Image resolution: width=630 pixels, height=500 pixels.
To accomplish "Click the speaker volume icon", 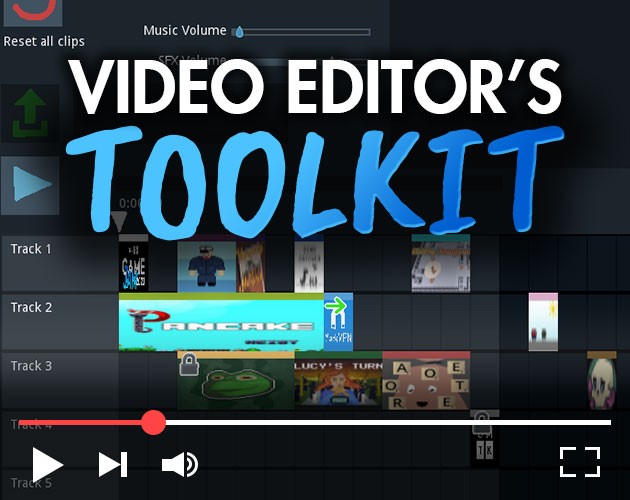I will (x=180, y=465).
